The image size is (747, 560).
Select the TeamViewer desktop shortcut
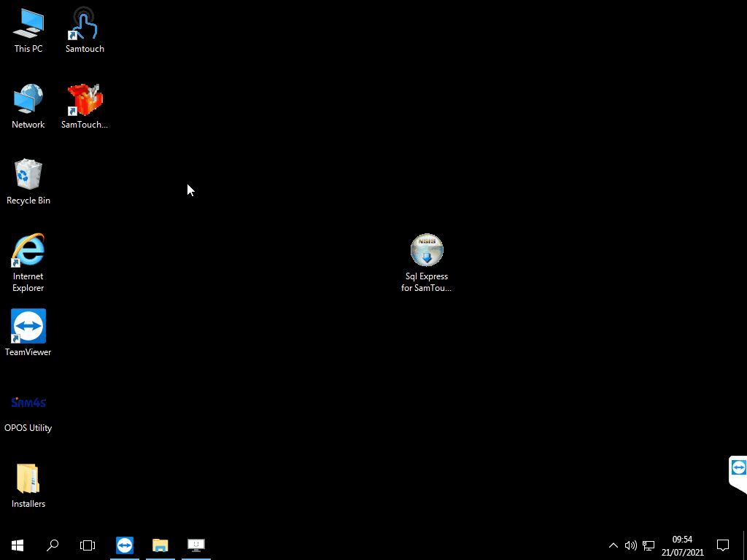point(28,333)
